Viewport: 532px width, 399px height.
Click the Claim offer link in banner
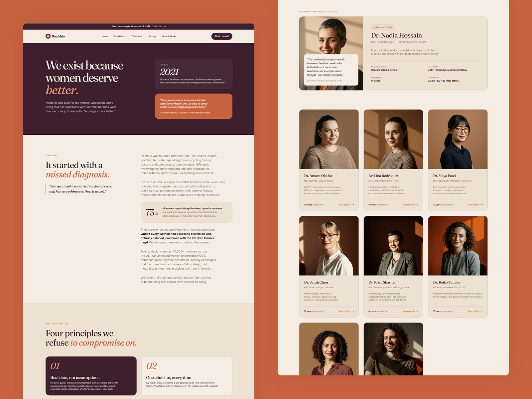[159, 26]
